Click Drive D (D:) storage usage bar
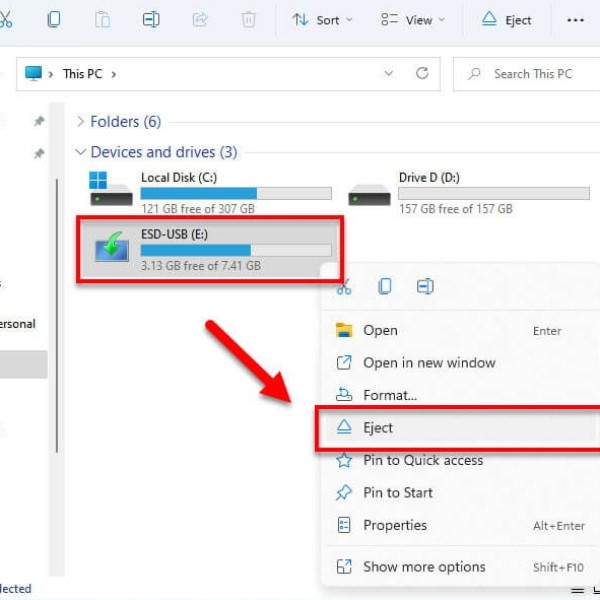Viewport: 600px width, 600px height. pyautogui.click(x=494, y=193)
